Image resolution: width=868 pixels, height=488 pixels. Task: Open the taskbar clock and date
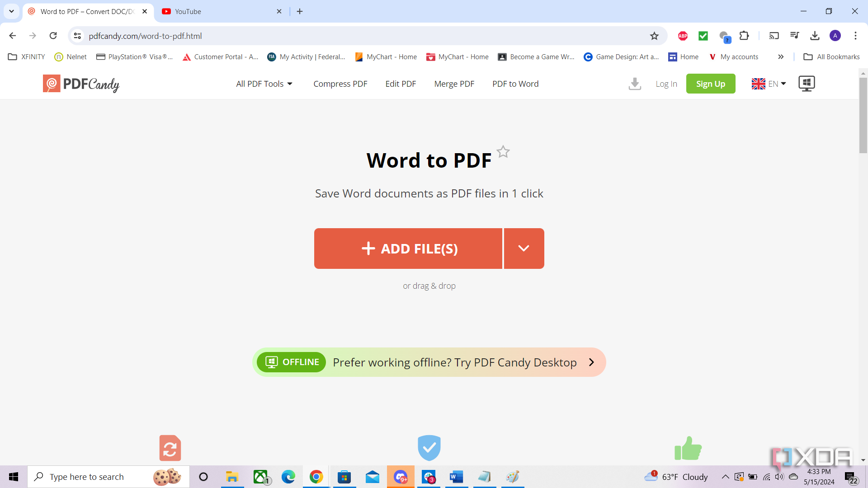point(819,477)
